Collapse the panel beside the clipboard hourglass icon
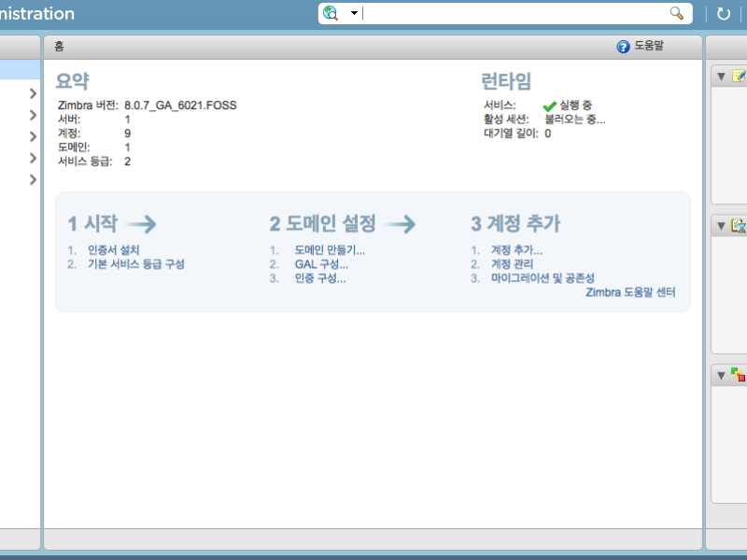Image resolution: width=747 pixels, height=560 pixels. [721, 226]
